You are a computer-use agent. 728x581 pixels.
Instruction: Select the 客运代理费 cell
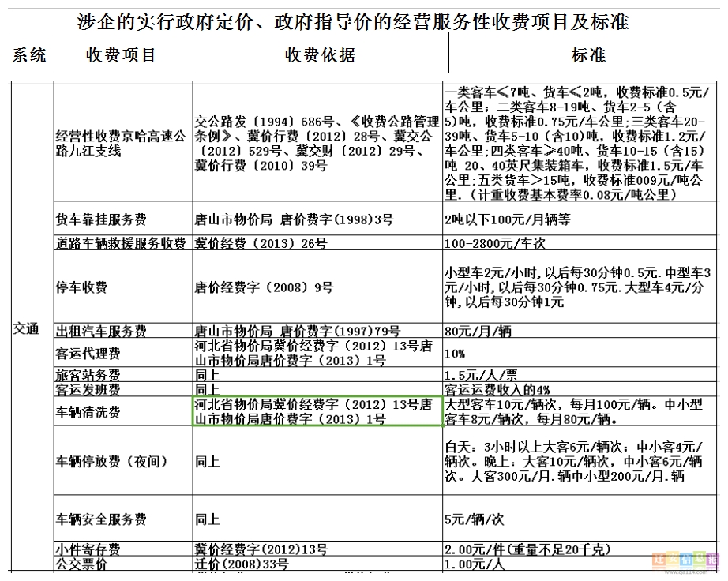click(88, 354)
